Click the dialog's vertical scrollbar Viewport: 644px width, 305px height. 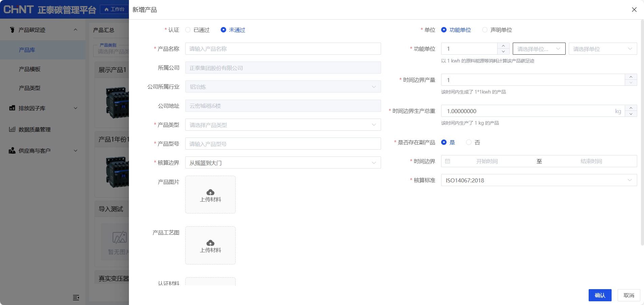pyautogui.click(x=642, y=132)
